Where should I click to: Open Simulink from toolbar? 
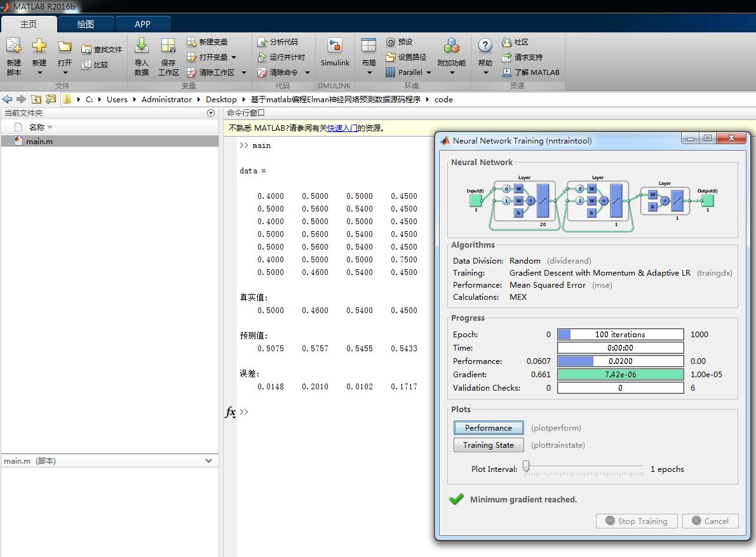coord(335,52)
